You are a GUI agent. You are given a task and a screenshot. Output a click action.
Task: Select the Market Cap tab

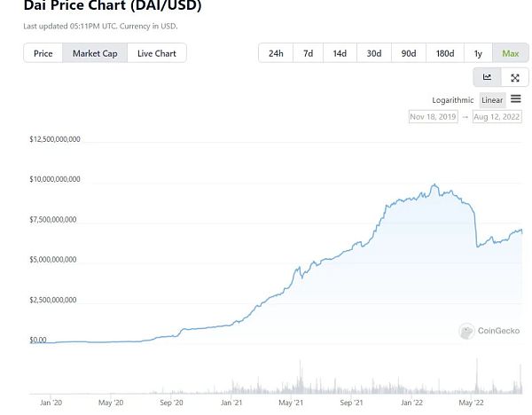pyautogui.click(x=95, y=53)
